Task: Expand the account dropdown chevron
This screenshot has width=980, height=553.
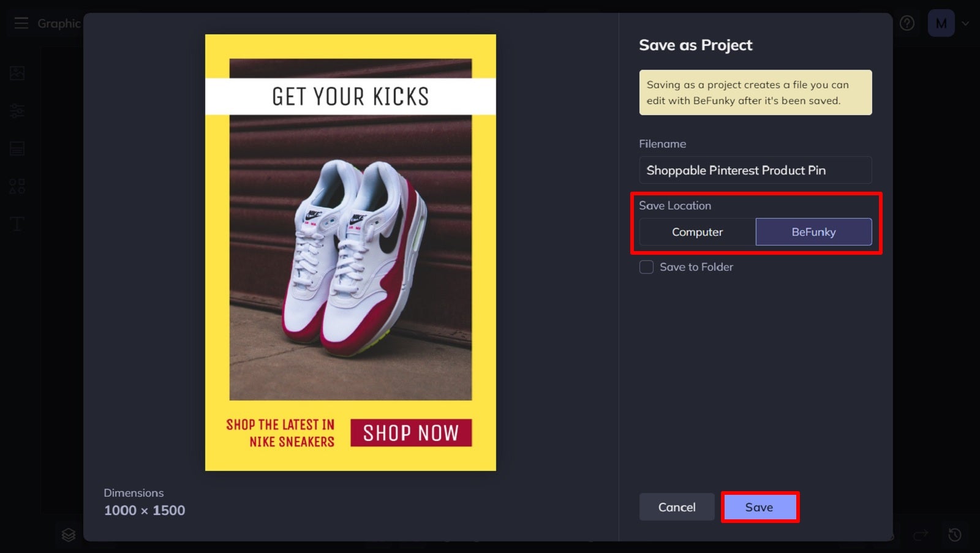Action: 965,23
